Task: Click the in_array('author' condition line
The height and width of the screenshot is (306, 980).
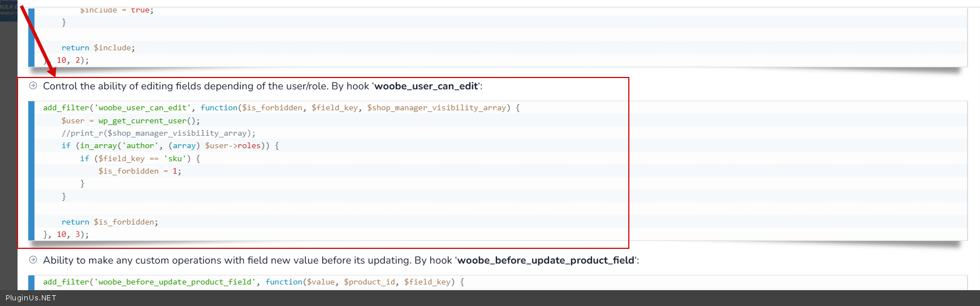Action: tap(170, 145)
